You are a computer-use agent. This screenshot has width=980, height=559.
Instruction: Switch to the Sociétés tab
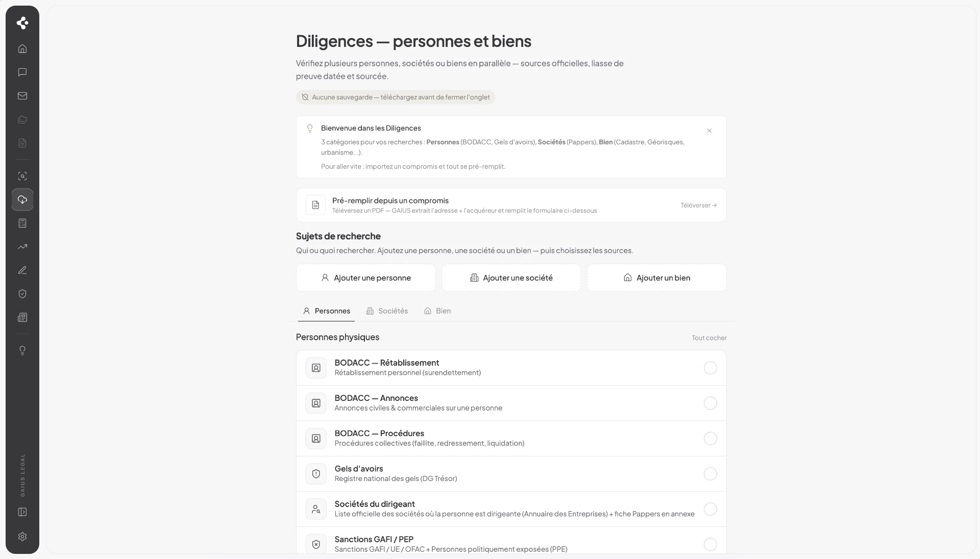coord(387,311)
